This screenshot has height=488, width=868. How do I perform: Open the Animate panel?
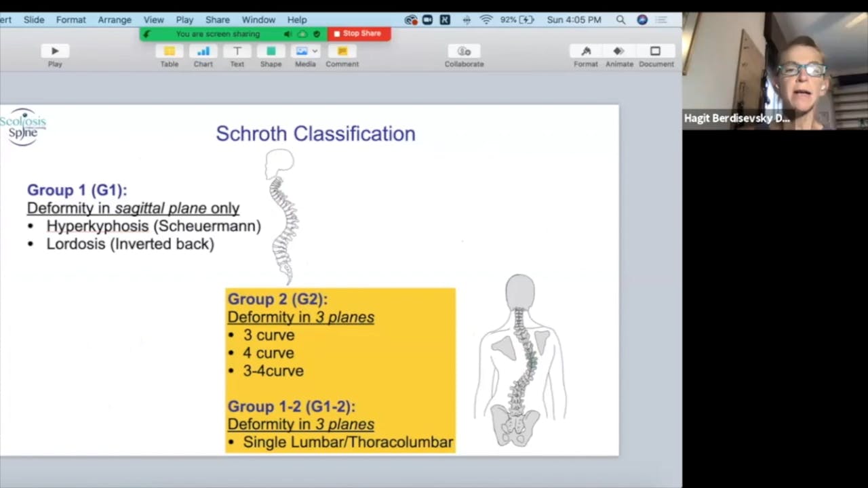click(x=619, y=52)
